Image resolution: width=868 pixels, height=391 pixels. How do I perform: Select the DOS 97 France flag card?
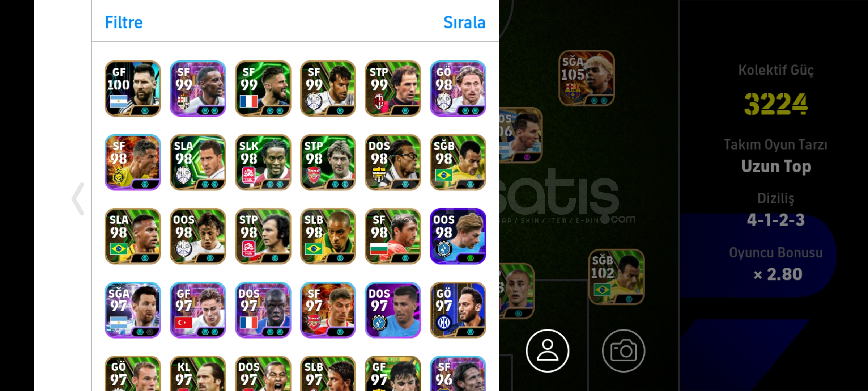tap(263, 310)
